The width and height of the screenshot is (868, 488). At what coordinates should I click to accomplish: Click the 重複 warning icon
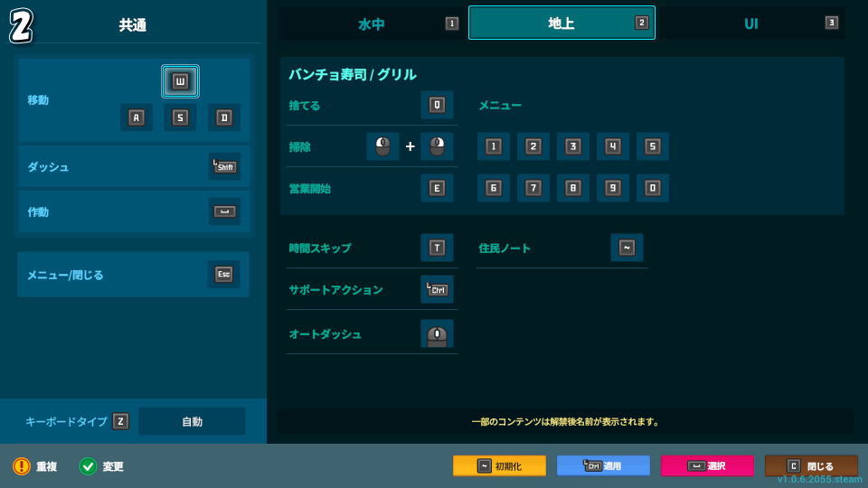pyautogui.click(x=22, y=466)
